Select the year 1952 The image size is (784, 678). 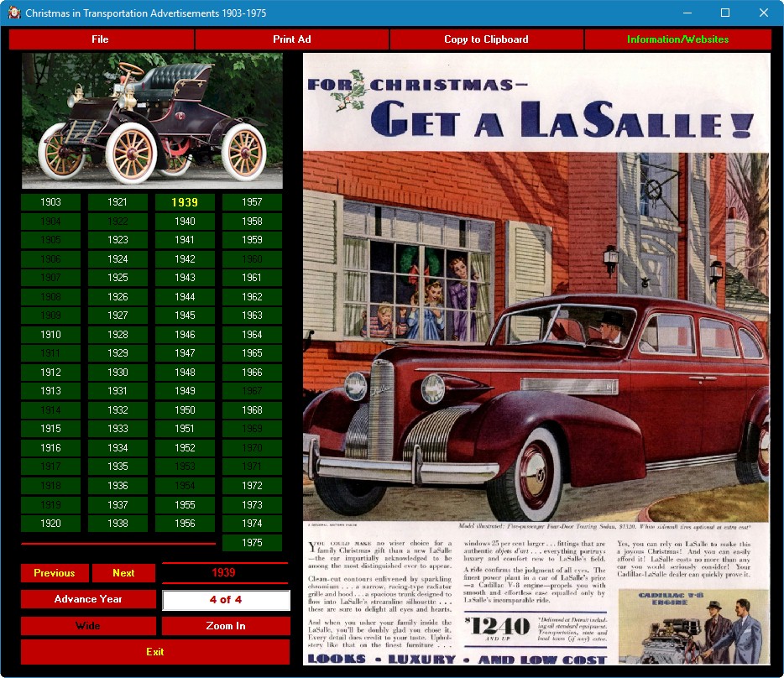point(185,447)
